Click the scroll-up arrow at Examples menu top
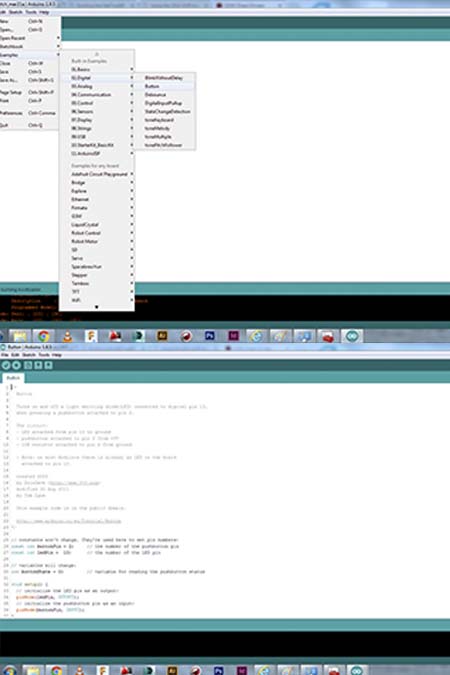 (x=96, y=54)
